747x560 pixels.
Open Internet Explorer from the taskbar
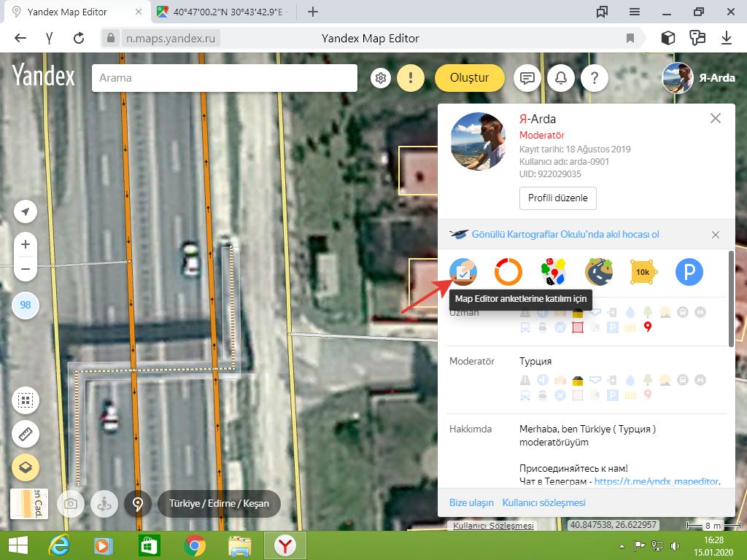(59, 545)
